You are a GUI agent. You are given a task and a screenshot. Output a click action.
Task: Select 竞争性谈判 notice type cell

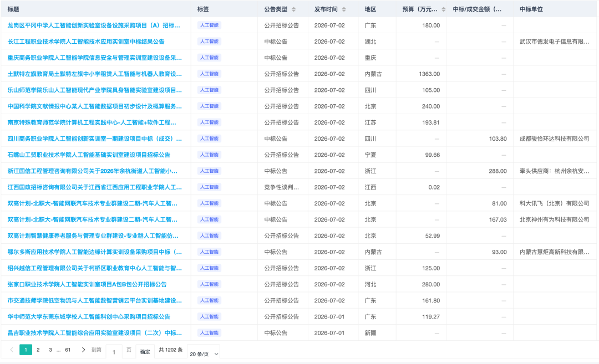(x=282, y=187)
